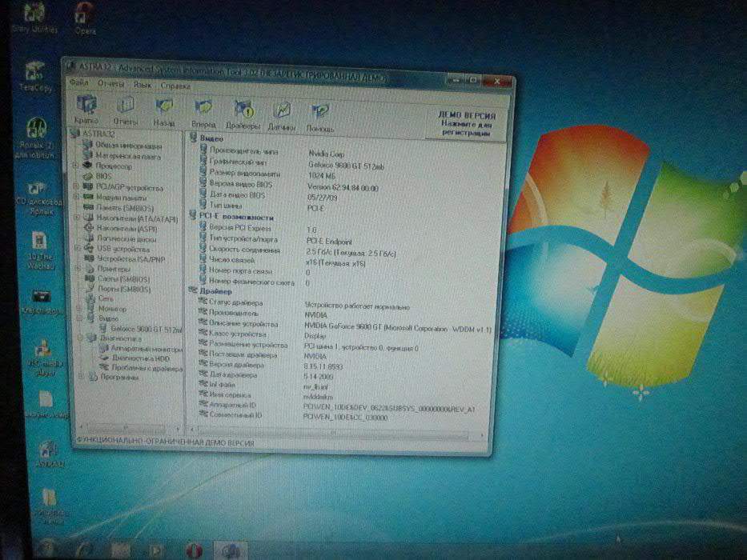Open the Справка menu
The image size is (747, 560).
click(175, 86)
